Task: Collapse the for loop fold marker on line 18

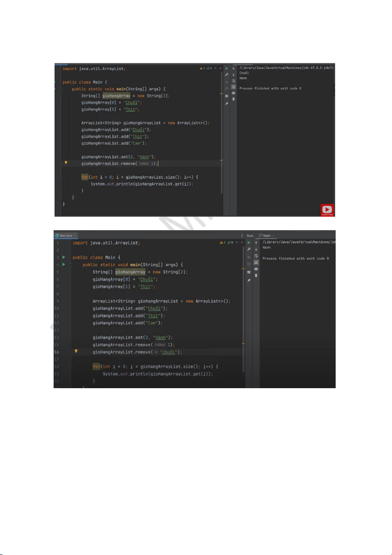Action: tap(70, 367)
